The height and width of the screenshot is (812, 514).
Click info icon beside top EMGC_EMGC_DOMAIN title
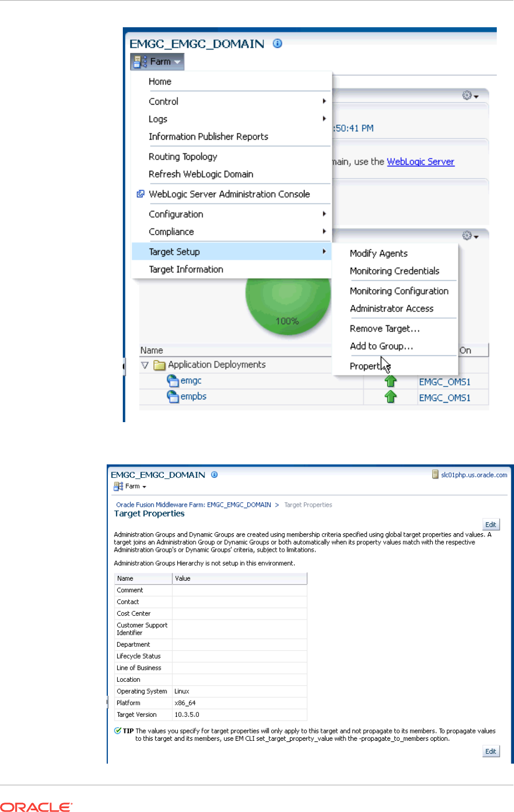point(277,43)
